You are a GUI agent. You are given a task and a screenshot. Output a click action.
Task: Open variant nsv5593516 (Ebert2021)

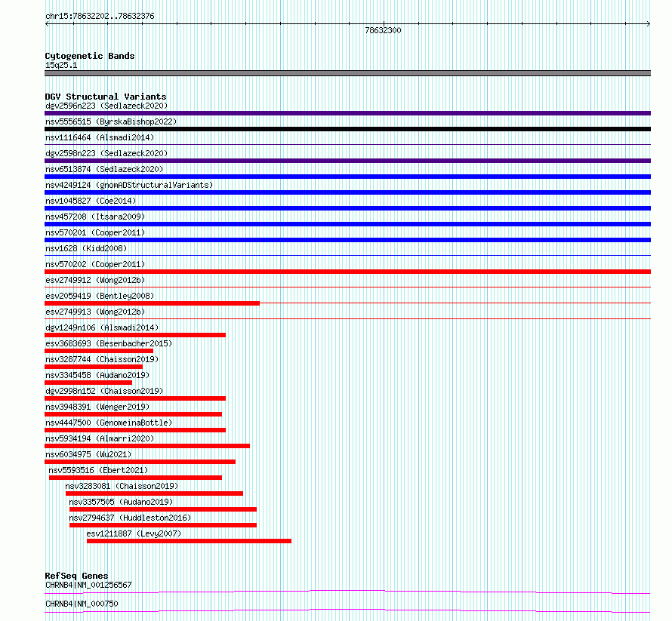click(98, 470)
